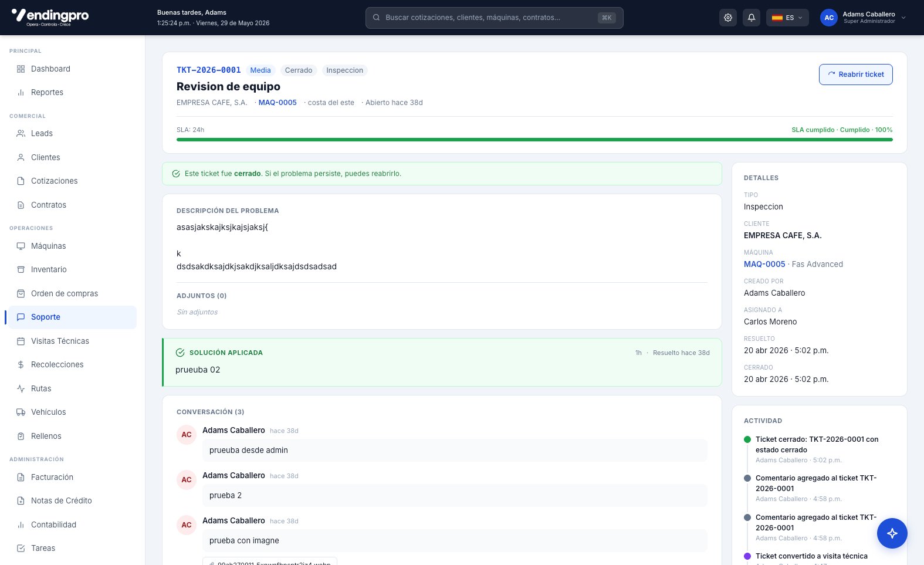The image size is (924, 565).
Task: Click the Rutas activity icon
Action: pyautogui.click(x=21, y=389)
